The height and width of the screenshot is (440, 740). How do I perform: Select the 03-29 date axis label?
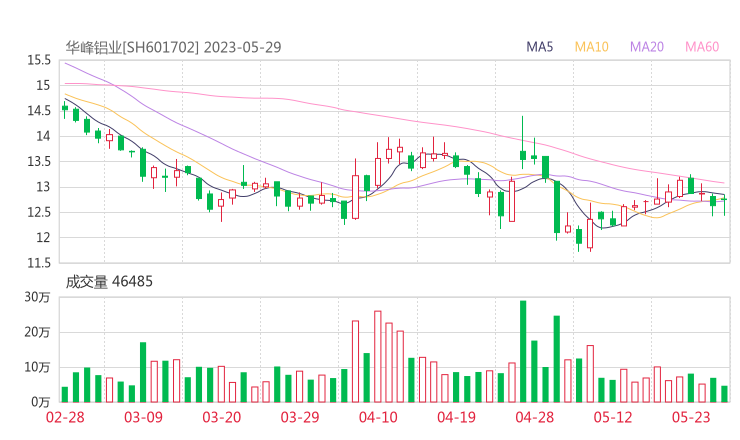click(x=299, y=418)
